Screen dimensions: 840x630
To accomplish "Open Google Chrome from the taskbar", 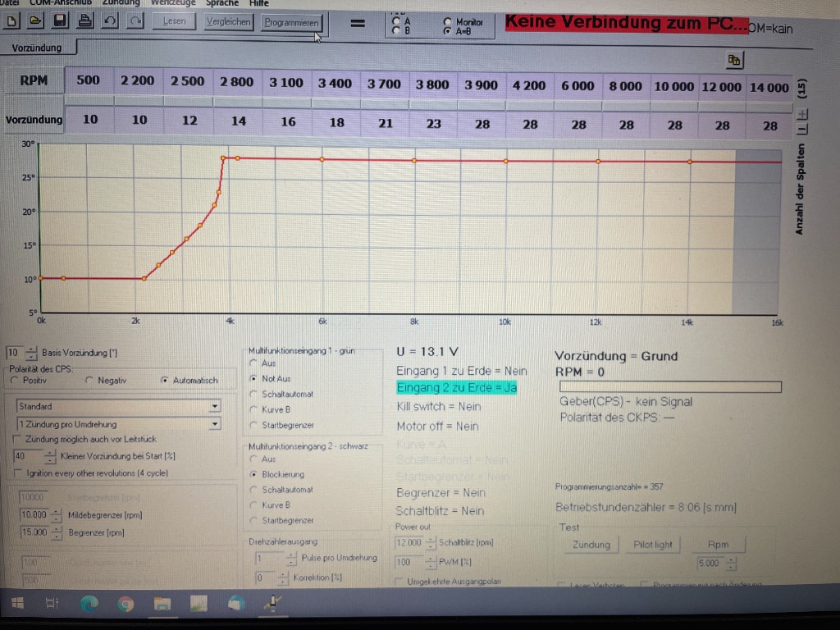I will pyautogui.click(x=126, y=605).
